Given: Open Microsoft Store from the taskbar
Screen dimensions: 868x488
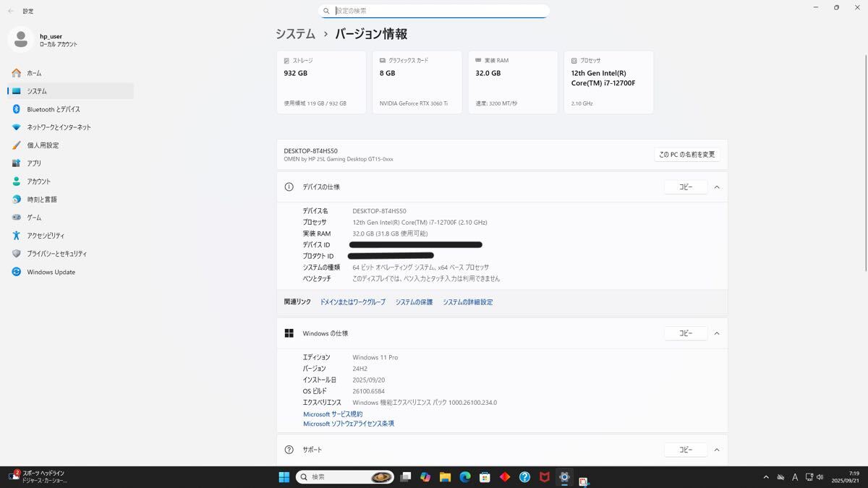Looking at the screenshot, I should (485, 477).
